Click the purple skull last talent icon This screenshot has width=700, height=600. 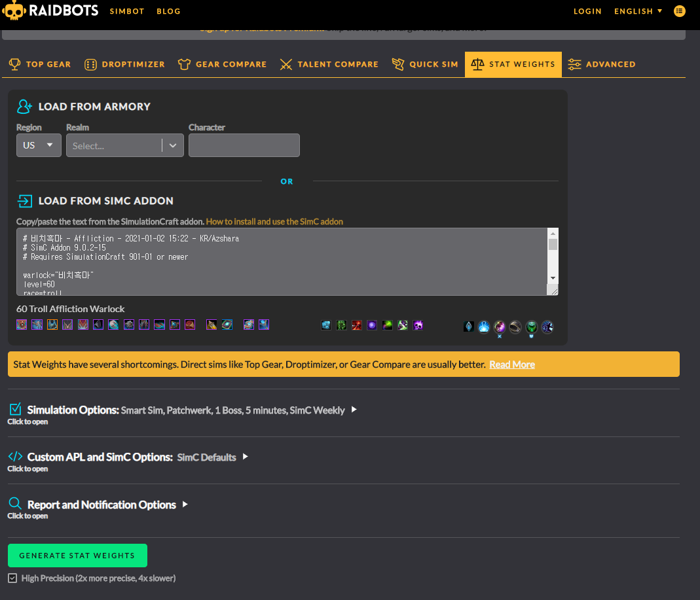pos(418,325)
